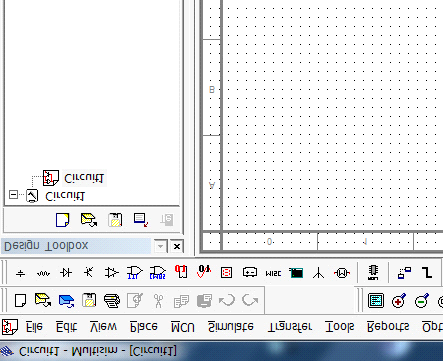Place an Electromechanical motor component

pos(342,273)
